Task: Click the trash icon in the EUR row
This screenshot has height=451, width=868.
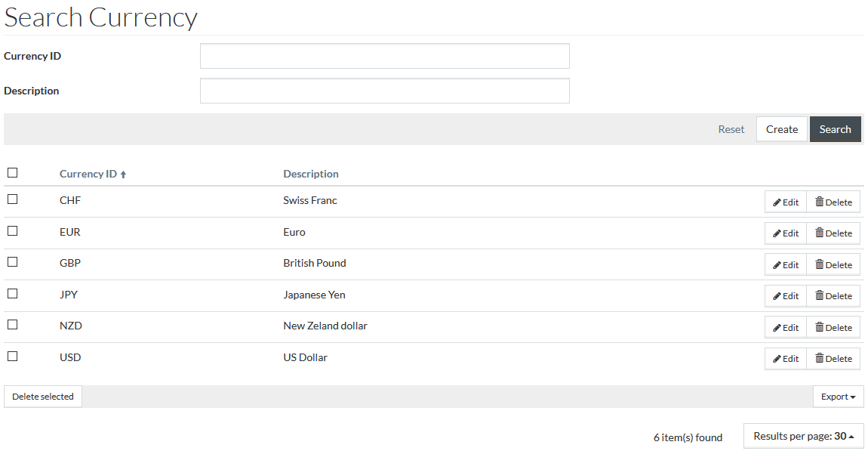Action: click(819, 233)
